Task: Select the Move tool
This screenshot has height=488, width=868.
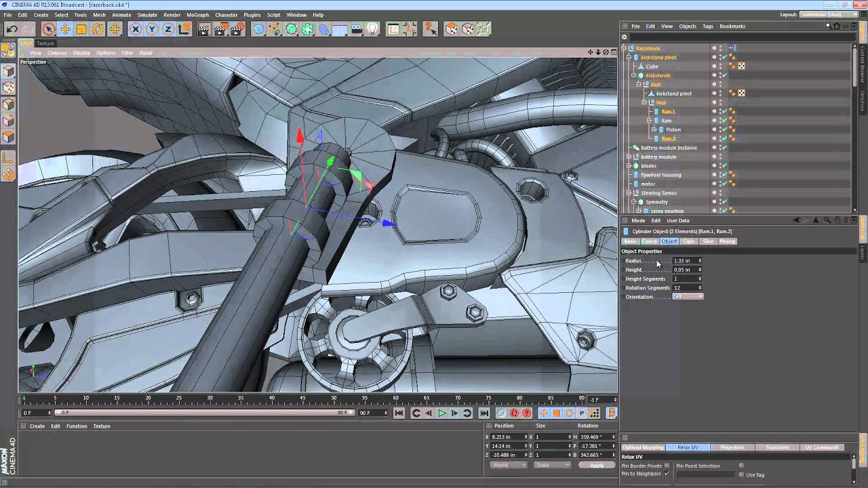Action: tap(65, 29)
